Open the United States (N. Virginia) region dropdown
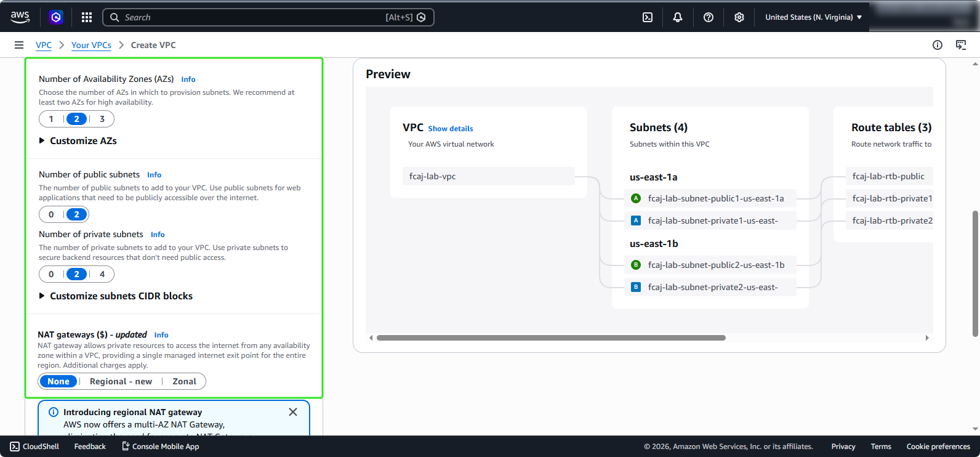Image resolution: width=980 pixels, height=457 pixels. coord(813,17)
